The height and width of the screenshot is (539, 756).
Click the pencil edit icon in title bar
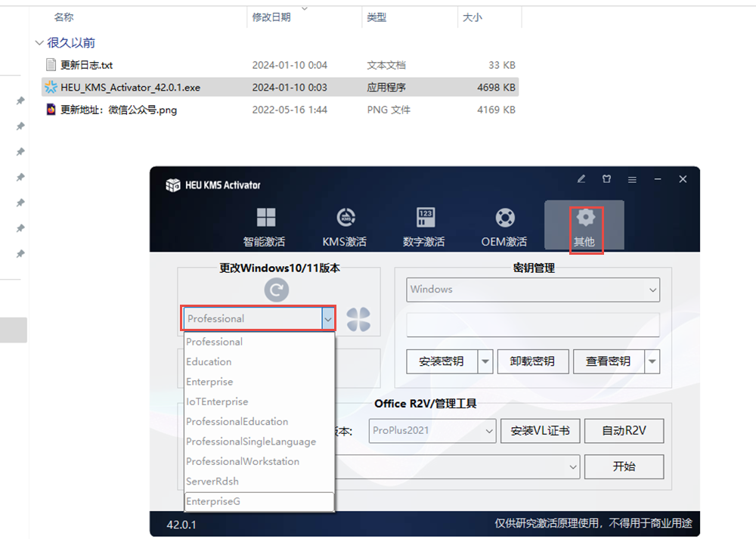[x=581, y=179]
